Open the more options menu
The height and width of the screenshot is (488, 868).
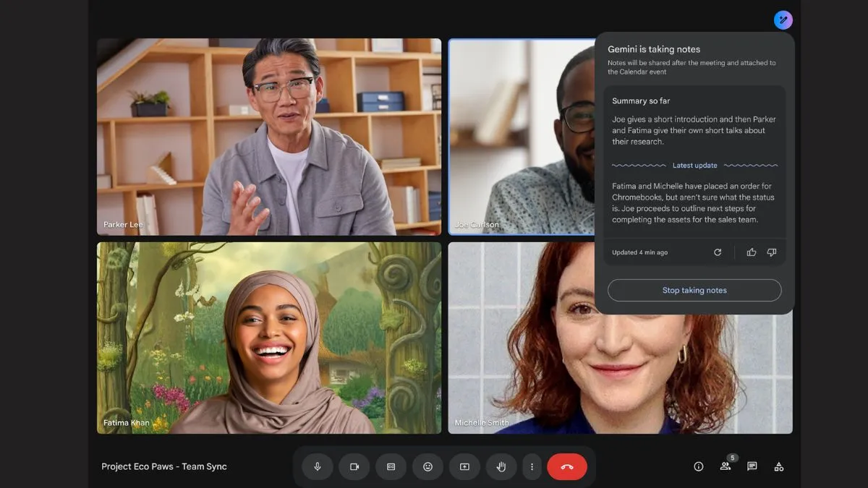pos(532,466)
